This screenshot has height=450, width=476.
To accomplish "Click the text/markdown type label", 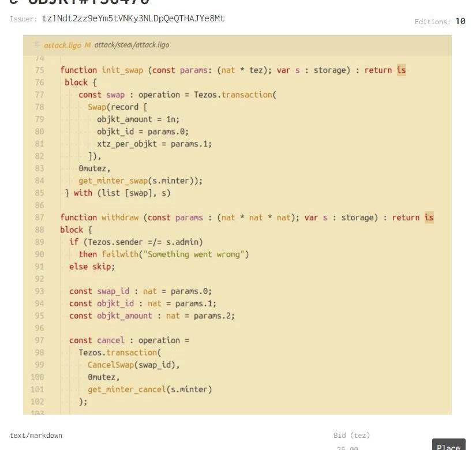I will coord(36,435).
